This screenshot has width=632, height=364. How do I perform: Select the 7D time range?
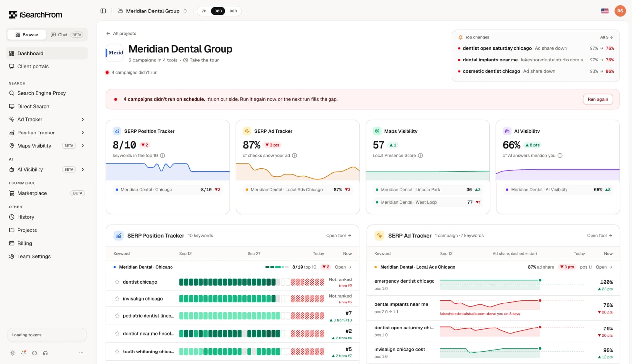(204, 11)
